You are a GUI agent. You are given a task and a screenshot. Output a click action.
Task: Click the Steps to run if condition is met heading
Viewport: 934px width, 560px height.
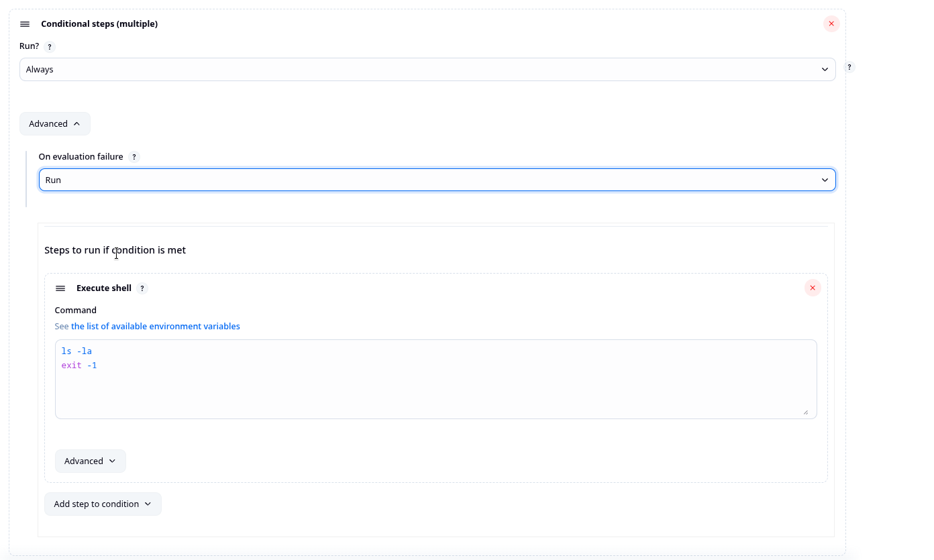(x=115, y=250)
